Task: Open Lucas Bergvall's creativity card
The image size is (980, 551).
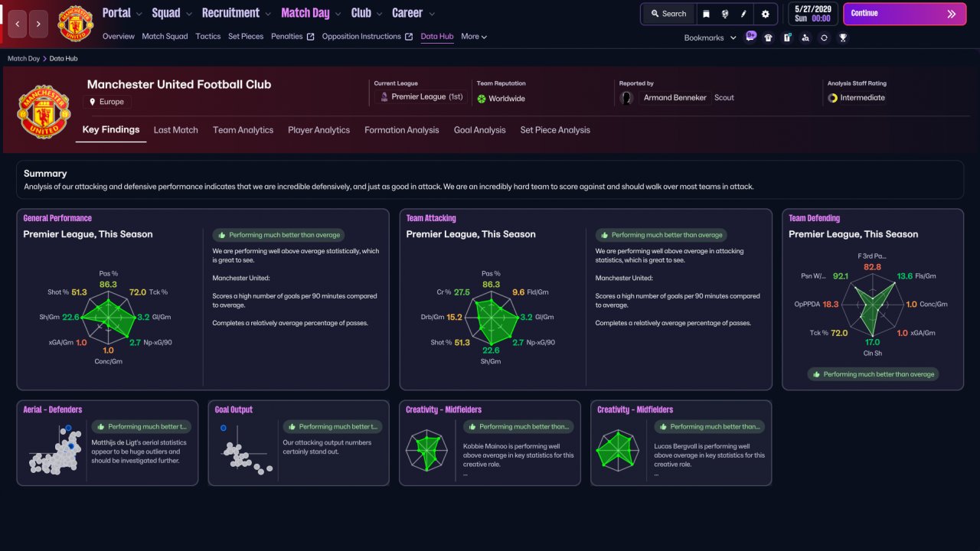Action: coord(681,443)
